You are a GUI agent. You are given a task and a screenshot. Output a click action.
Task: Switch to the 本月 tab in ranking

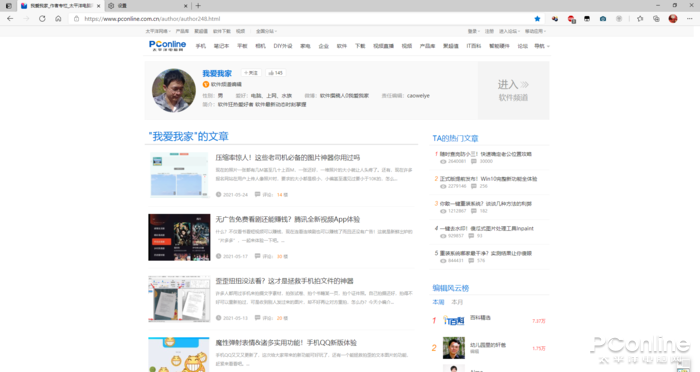click(x=457, y=302)
